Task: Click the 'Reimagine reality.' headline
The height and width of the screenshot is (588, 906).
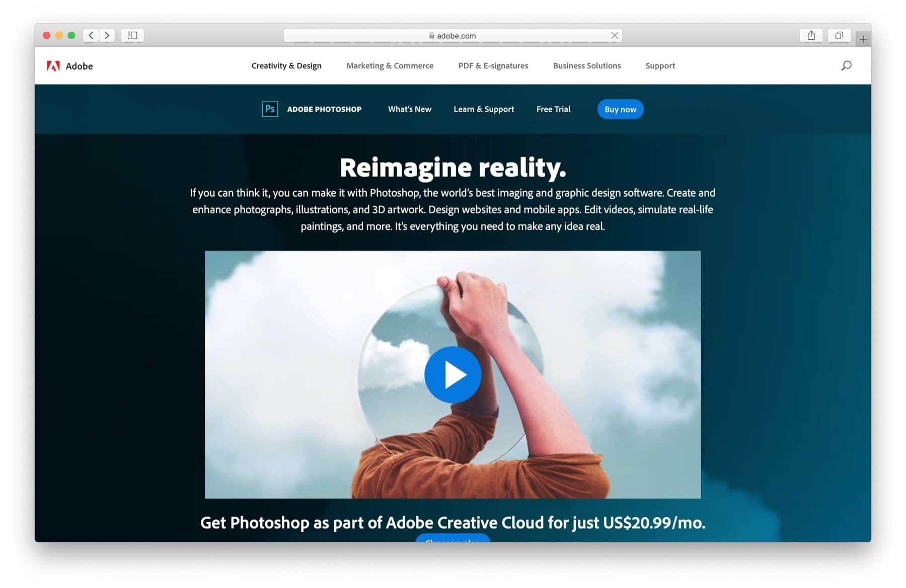Action: coord(452,167)
